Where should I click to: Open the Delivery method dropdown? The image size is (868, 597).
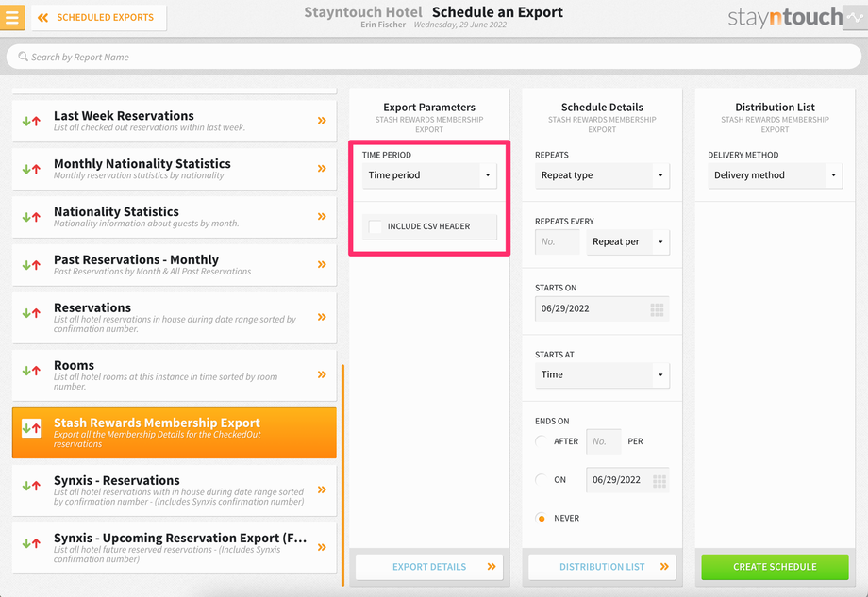pos(775,175)
